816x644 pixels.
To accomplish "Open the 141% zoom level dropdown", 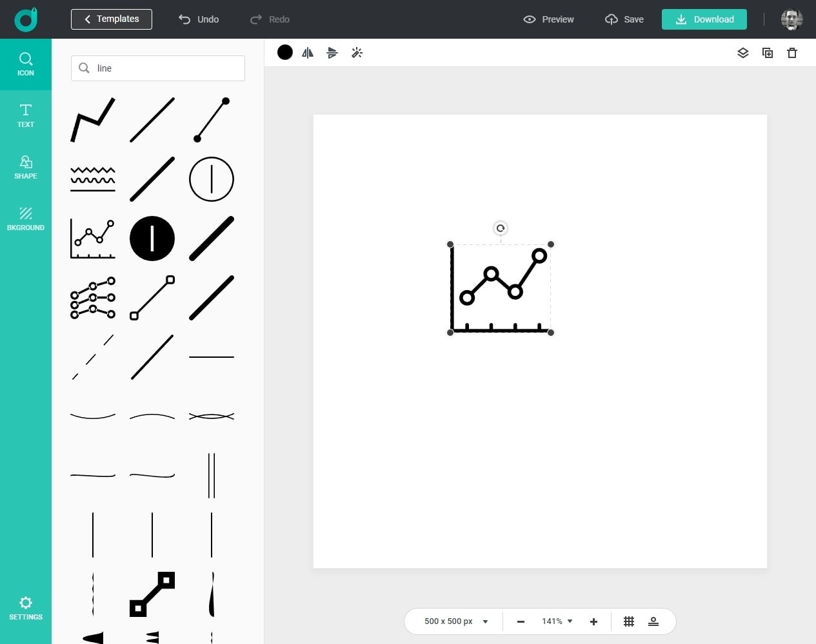I will click(557, 621).
